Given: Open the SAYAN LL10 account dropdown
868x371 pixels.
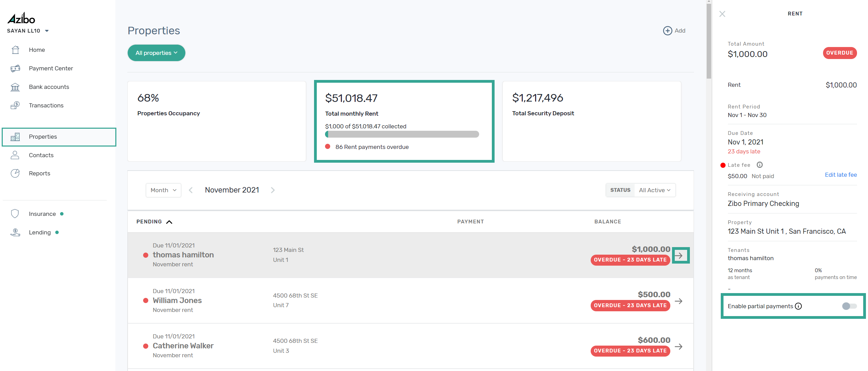Looking at the screenshot, I should 28,31.
